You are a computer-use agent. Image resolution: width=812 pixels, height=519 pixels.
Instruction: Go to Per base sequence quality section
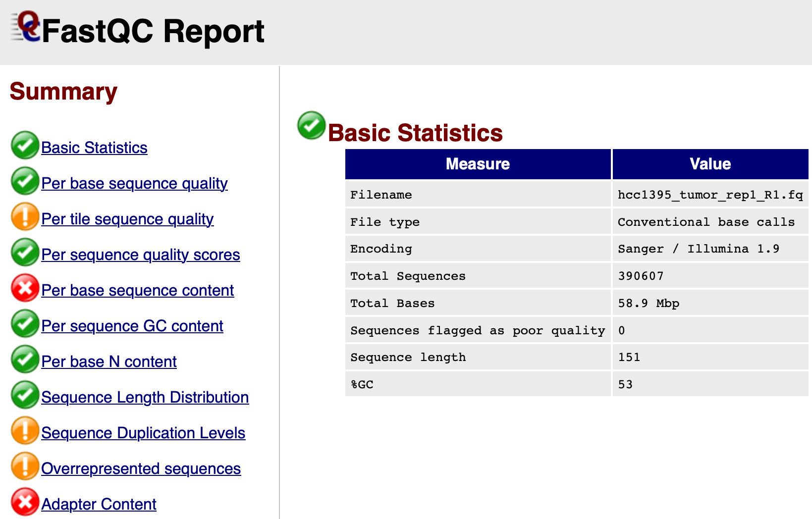coord(134,183)
